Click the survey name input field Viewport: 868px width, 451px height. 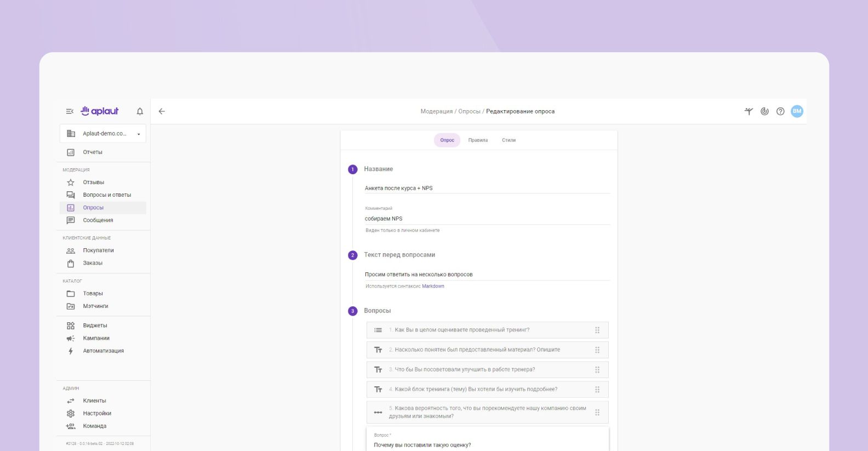(x=487, y=188)
